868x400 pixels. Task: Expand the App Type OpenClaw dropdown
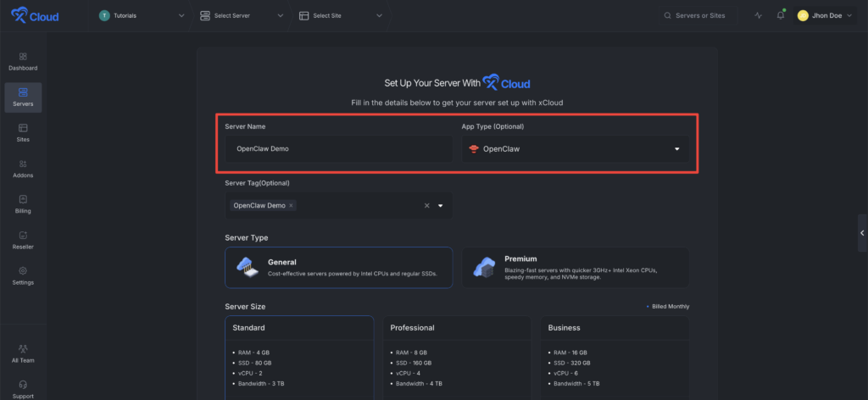click(575, 148)
